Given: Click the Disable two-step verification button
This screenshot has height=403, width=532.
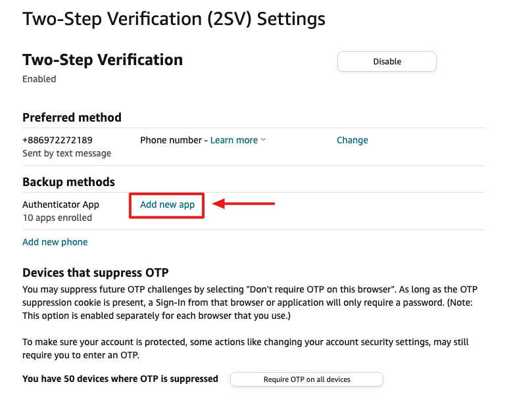Looking at the screenshot, I should coord(387,61).
